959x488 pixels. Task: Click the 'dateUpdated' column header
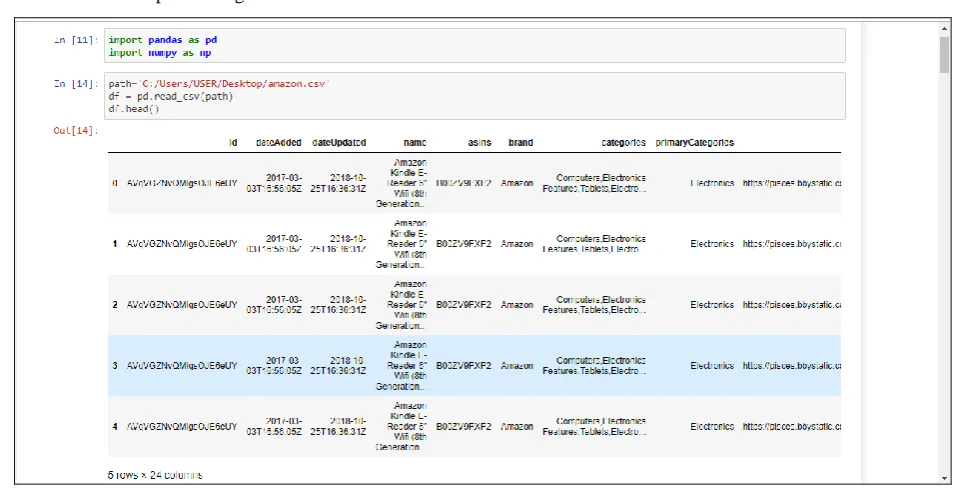coord(339,142)
